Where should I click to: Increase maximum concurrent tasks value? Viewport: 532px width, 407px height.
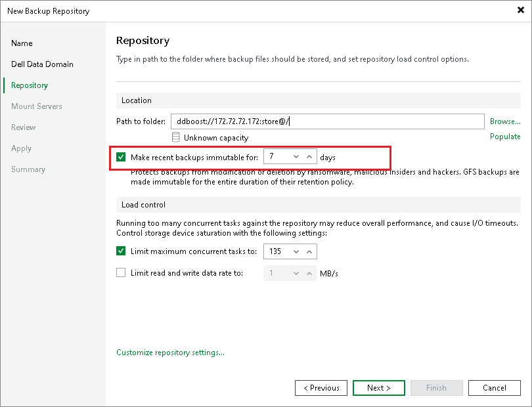tap(309, 251)
